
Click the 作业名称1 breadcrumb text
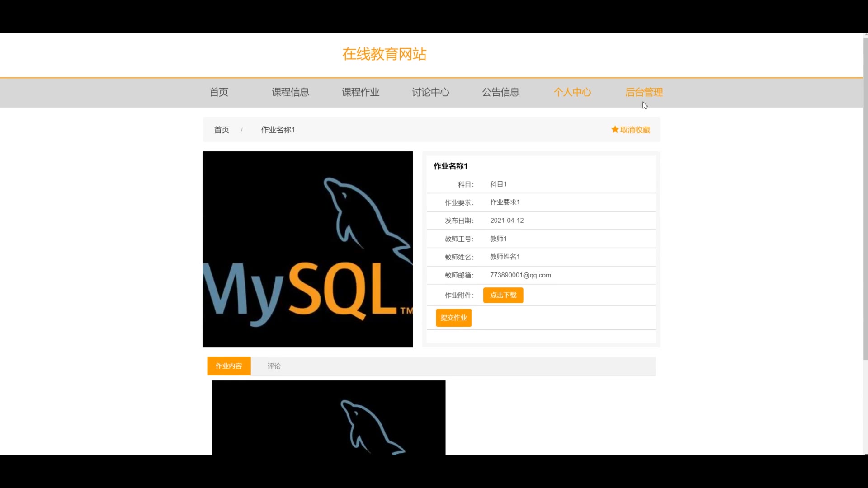278,130
